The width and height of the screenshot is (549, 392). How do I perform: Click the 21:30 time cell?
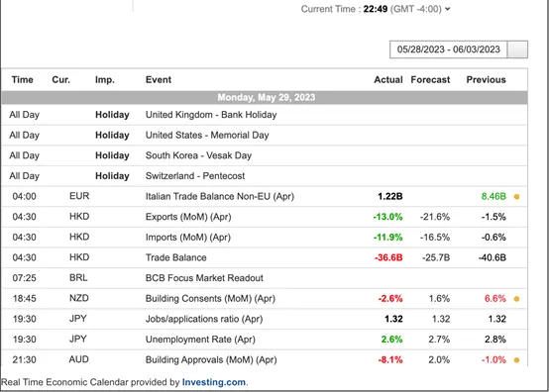24,360
